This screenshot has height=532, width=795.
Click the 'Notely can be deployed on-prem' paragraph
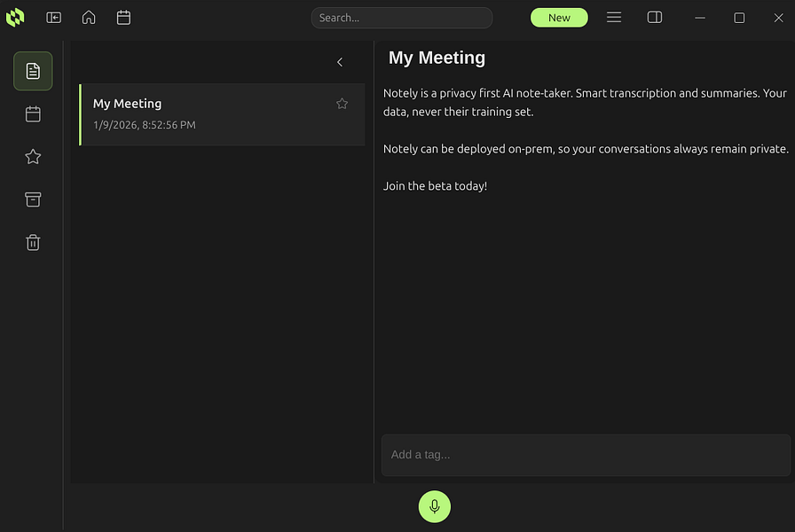(x=586, y=149)
